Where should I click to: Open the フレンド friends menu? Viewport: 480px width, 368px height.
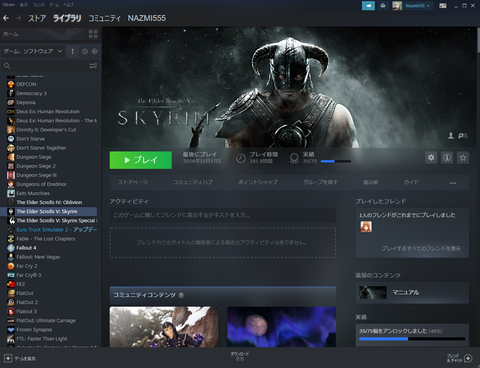tap(39, 5)
